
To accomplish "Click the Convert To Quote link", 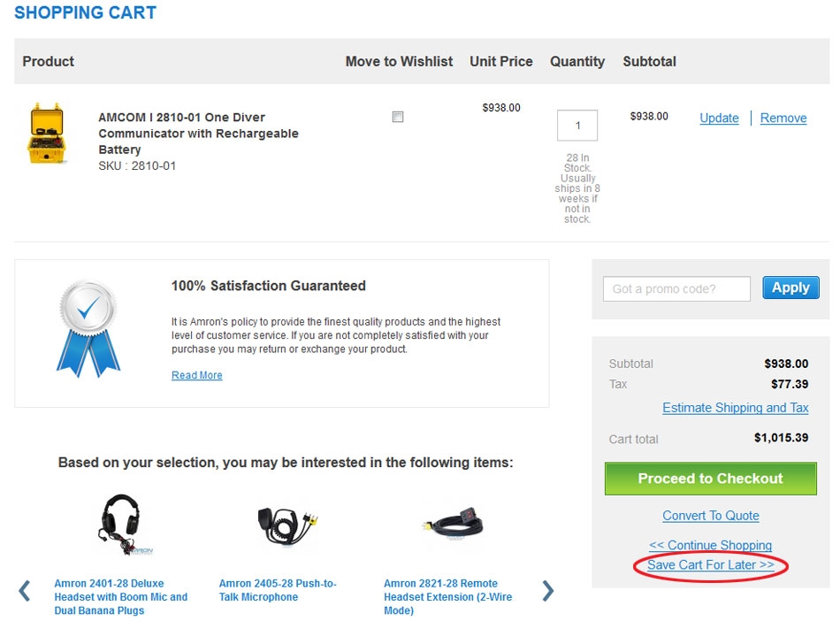I will click(x=711, y=516).
